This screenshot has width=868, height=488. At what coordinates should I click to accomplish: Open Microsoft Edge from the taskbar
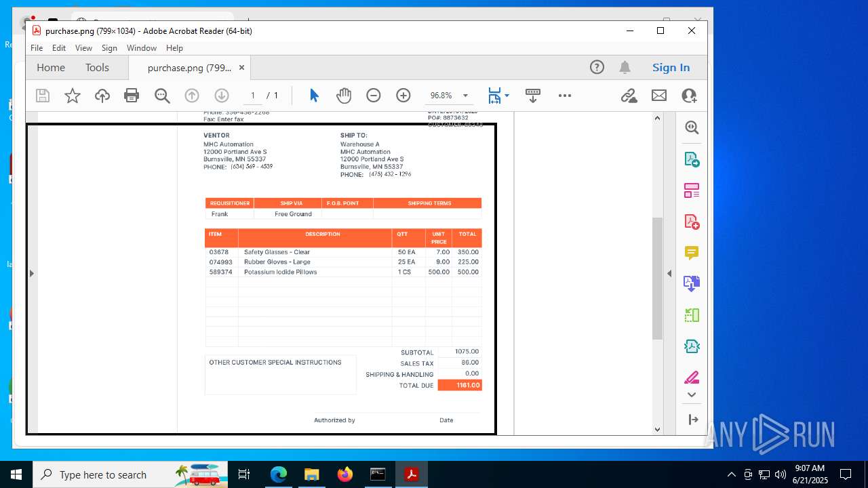click(279, 474)
